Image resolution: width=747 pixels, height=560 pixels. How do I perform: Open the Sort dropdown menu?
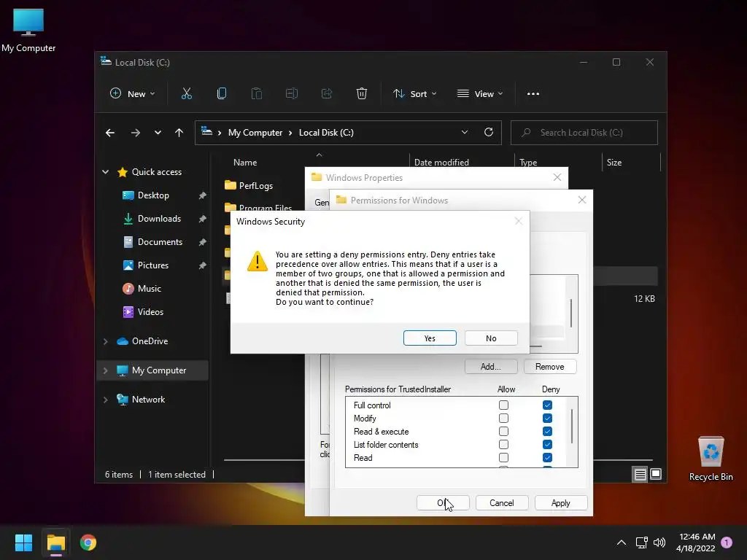(x=414, y=94)
